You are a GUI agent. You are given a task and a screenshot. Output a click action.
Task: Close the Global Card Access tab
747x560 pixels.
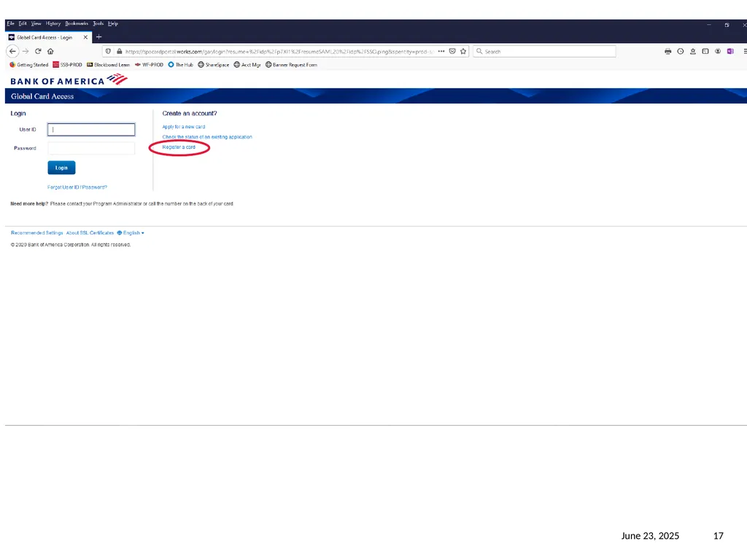click(86, 37)
